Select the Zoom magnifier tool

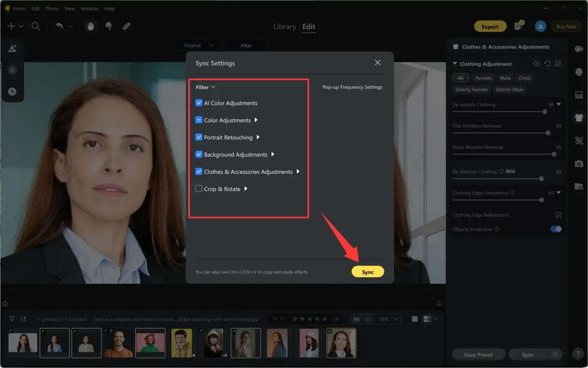(36, 26)
